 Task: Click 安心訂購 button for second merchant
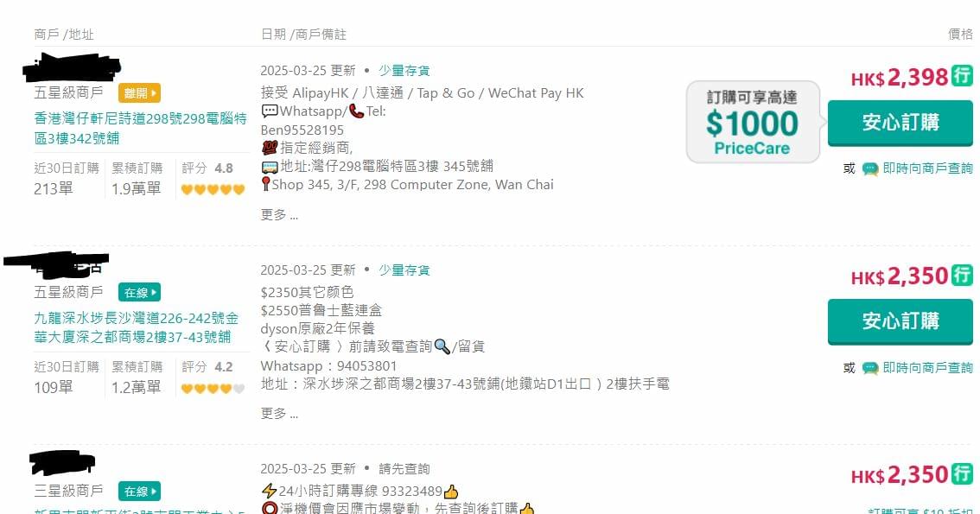point(900,321)
